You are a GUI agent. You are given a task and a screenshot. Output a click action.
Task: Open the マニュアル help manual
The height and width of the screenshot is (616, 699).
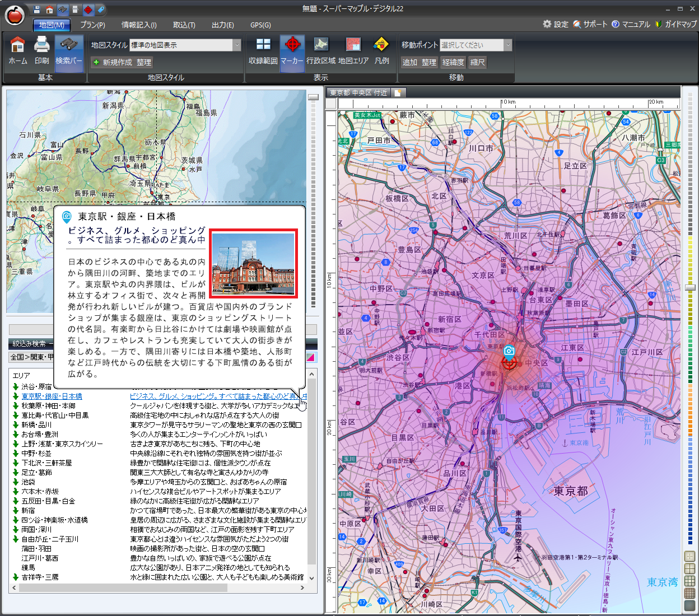[631, 24]
